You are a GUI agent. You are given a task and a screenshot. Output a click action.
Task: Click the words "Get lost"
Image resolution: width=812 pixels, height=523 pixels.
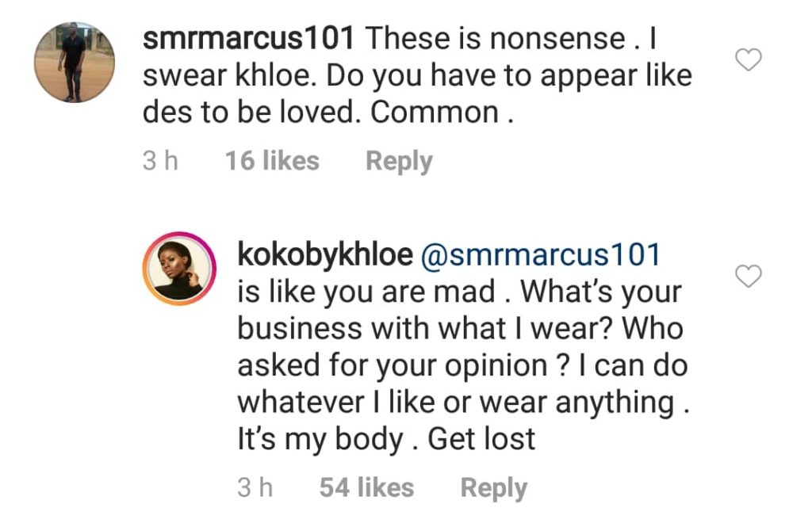click(482, 440)
